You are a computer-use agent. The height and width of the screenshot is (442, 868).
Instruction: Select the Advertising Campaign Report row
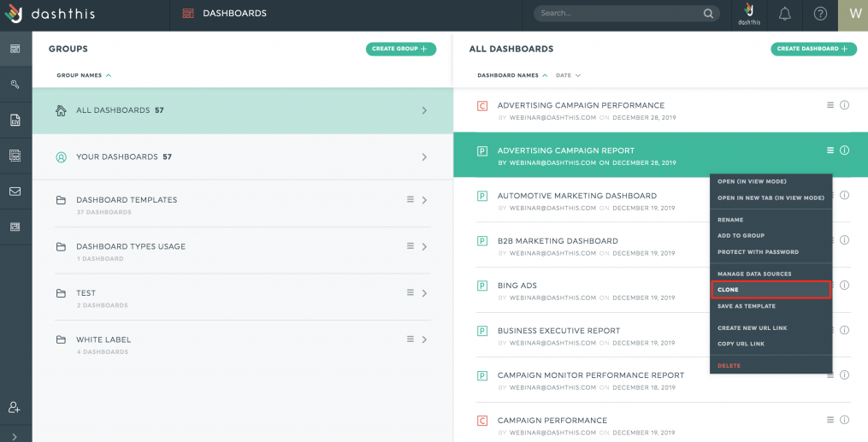click(x=660, y=156)
